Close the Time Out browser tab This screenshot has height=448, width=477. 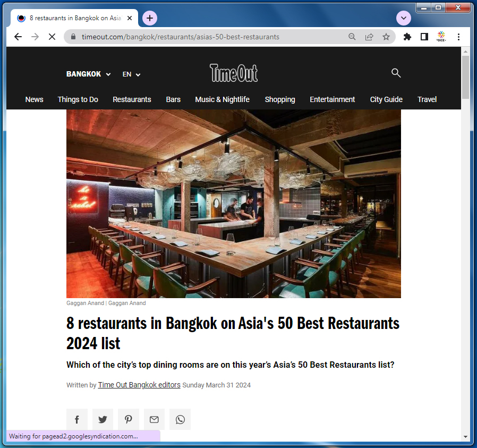pyautogui.click(x=130, y=18)
